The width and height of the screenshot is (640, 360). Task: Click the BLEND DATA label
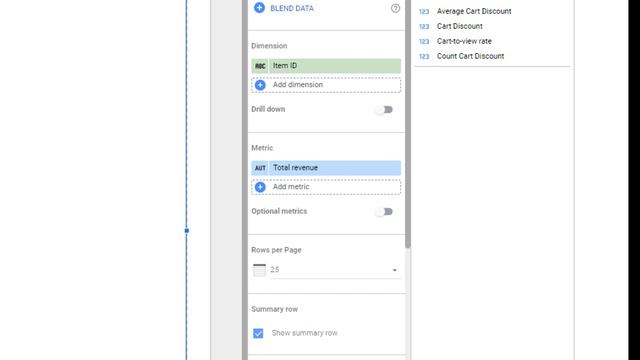click(292, 8)
